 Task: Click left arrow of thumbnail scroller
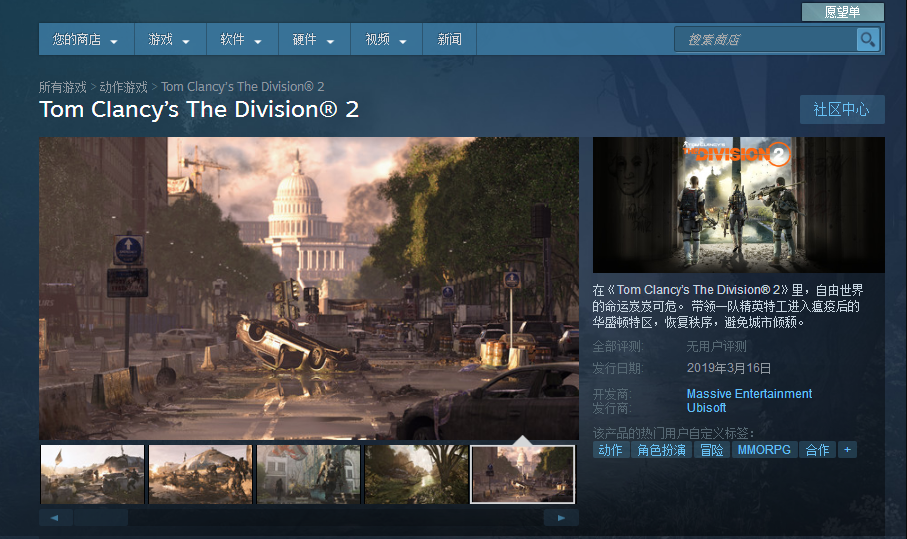[55, 518]
